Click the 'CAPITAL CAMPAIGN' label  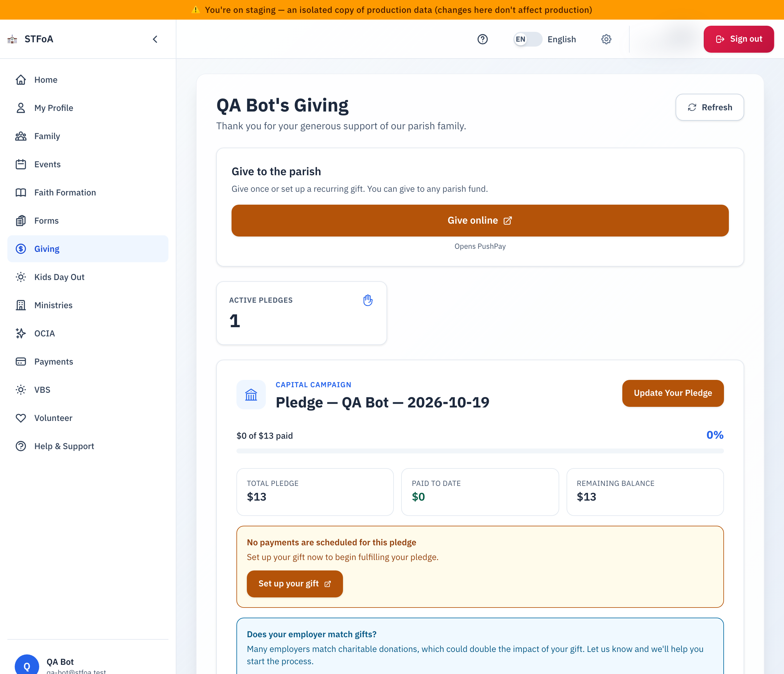[x=313, y=385]
